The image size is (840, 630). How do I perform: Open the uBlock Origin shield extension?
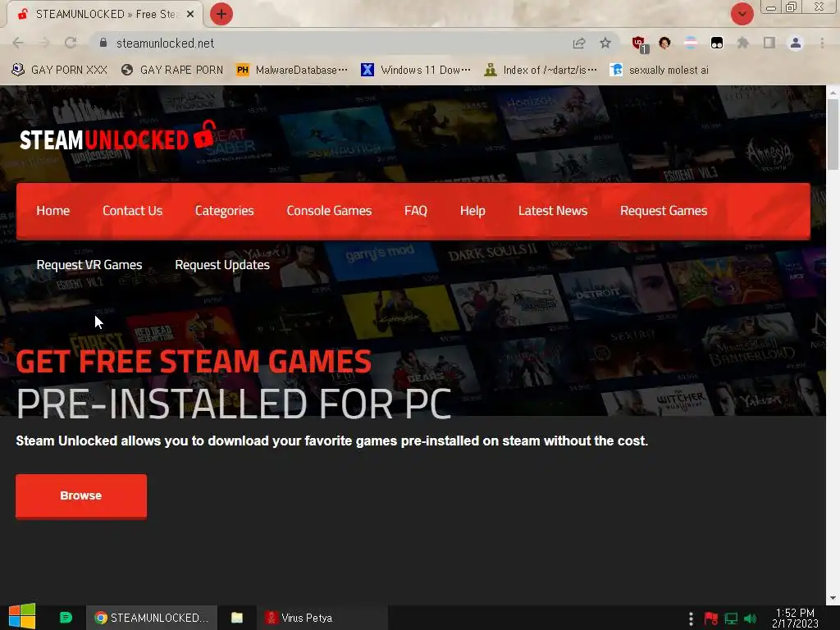640,44
